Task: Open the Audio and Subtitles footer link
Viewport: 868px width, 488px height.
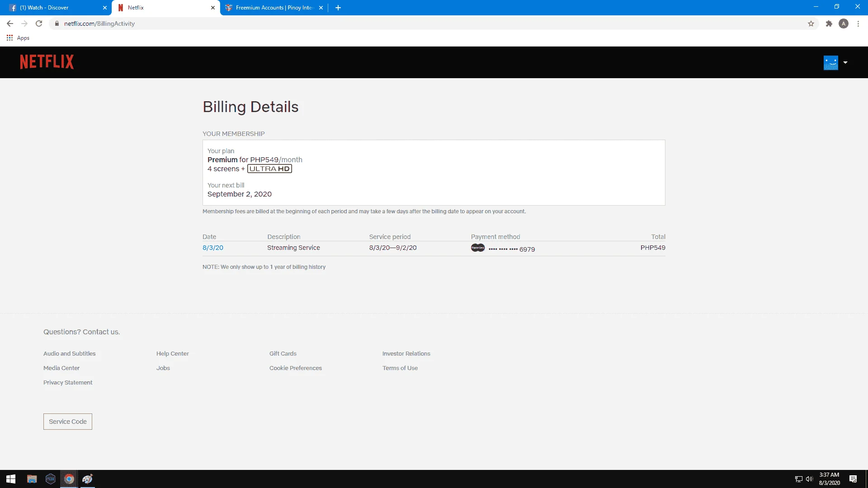Action: (70, 354)
